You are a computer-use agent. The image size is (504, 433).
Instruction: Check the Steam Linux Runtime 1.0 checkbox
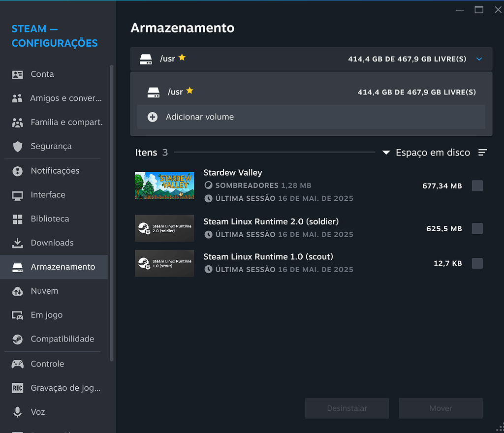pos(476,263)
